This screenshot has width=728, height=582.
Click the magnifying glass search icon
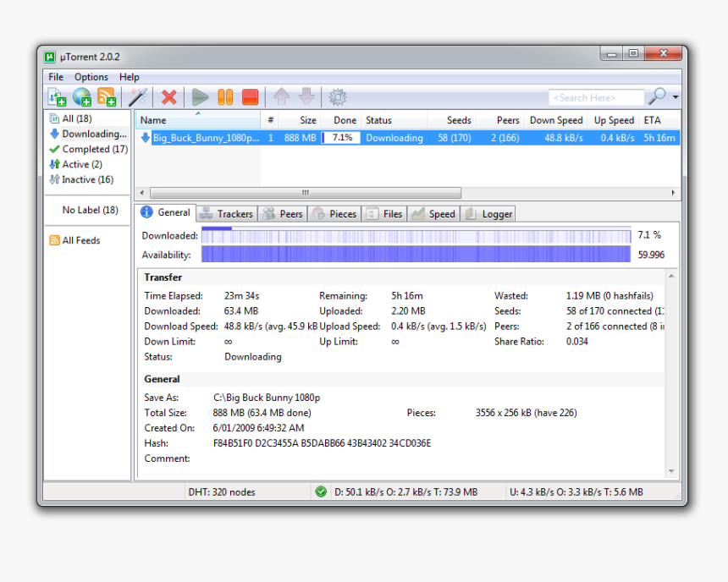click(657, 97)
